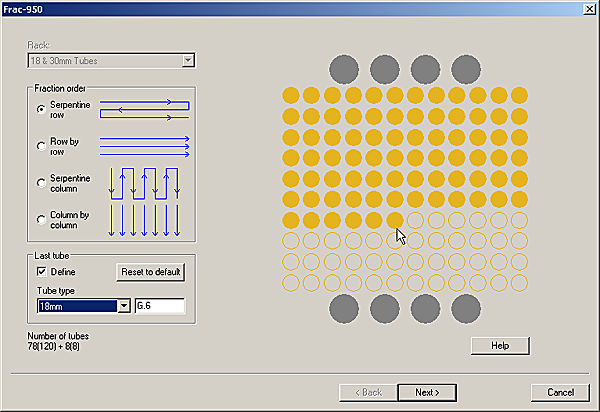Select the Column by column radio button
Image resolution: width=600 pixels, height=412 pixels.
(41, 220)
